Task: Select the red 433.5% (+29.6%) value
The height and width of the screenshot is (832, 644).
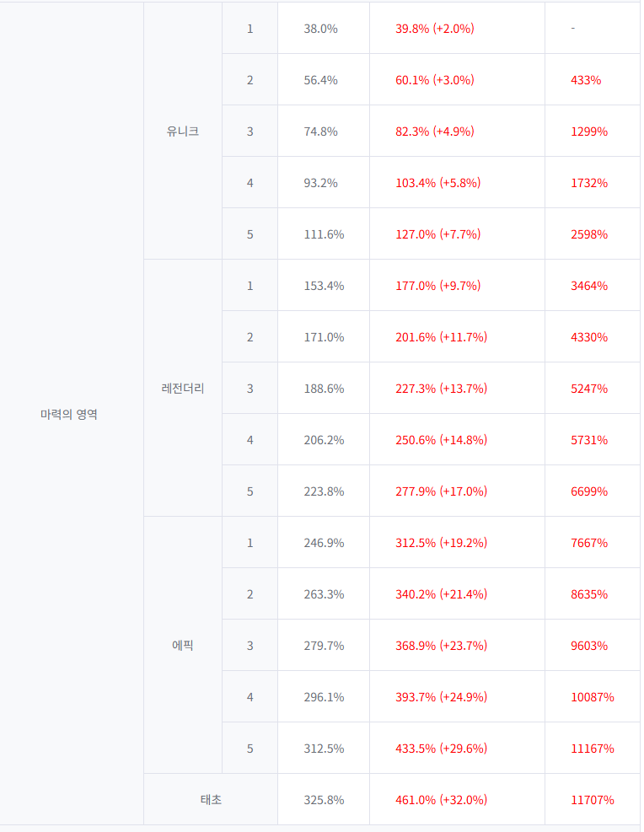Action: coord(441,749)
